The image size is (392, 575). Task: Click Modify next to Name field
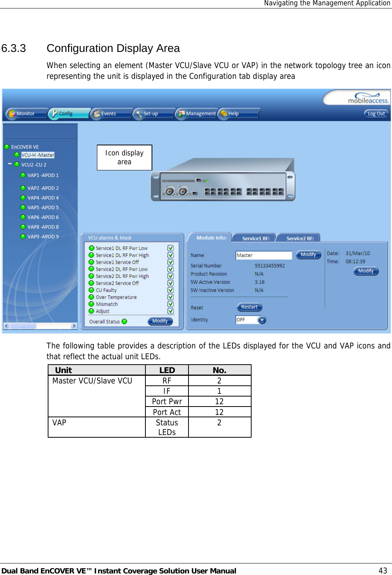click(x=309, y=255)
